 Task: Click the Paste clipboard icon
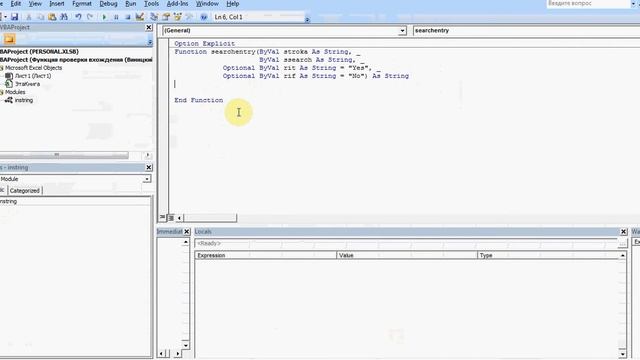point(52,17)
